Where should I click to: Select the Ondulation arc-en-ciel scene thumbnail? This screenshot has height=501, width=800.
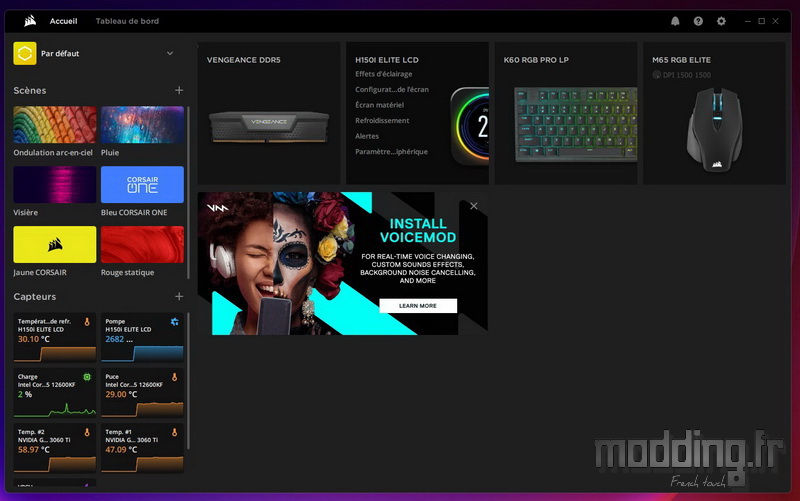(x=55, y=124)
